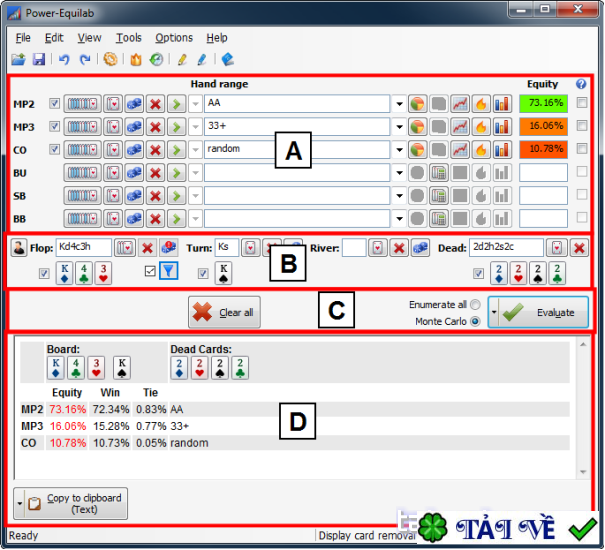Expand the SB hand range history dropdown

pos(399,196)
